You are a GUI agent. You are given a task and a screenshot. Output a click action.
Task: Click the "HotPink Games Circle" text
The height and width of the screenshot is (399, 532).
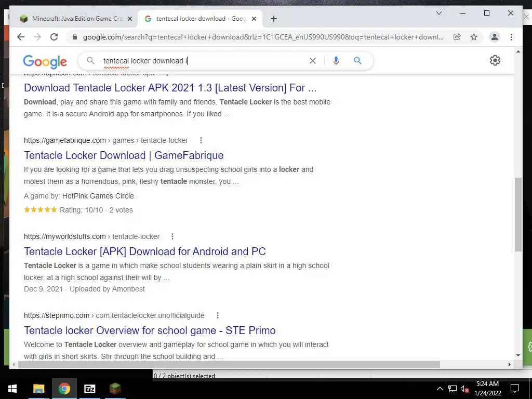pyautogui.click(x=98, y=196)
